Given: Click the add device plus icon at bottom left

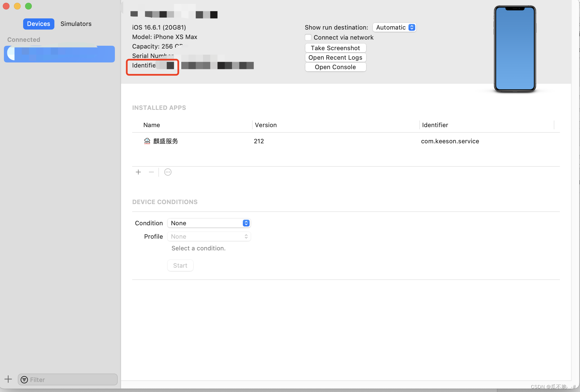Looking at the screenshot, I should [8, 379].
